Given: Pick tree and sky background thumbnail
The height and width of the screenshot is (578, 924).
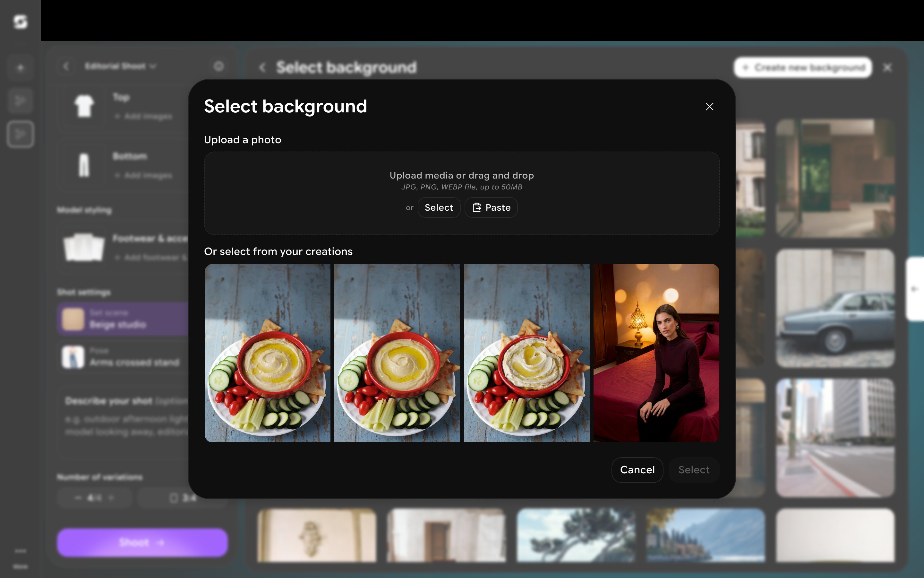Looking at the screenshot, I should [x=576, y=535].
